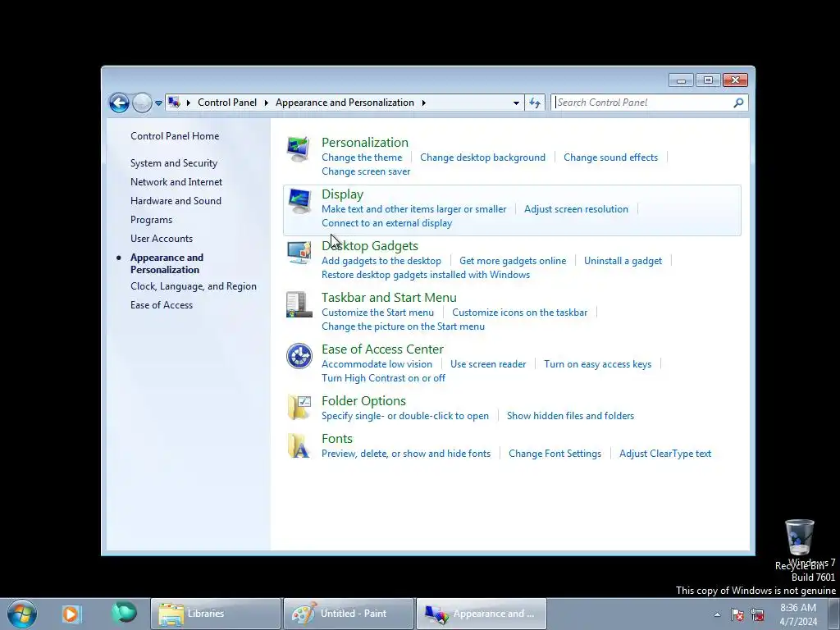Expand root breadcrumb arrow before Control Panel
This screenshot has width=840, height=630.
tap(188, 103)
